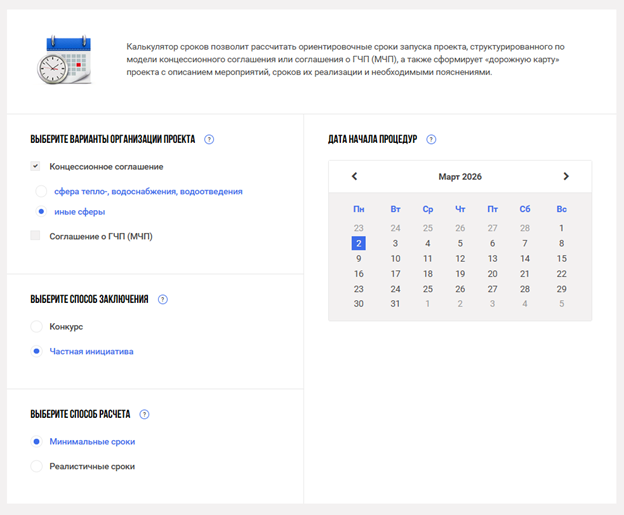Open help icon next to 'Дата начала процедур'
624x515 pixels.
[431, 140]
